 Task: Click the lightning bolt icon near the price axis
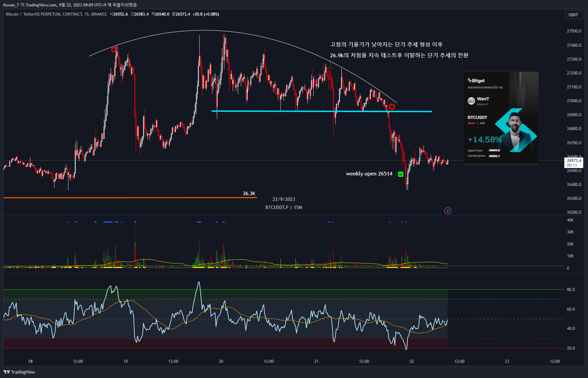(448, 211)
